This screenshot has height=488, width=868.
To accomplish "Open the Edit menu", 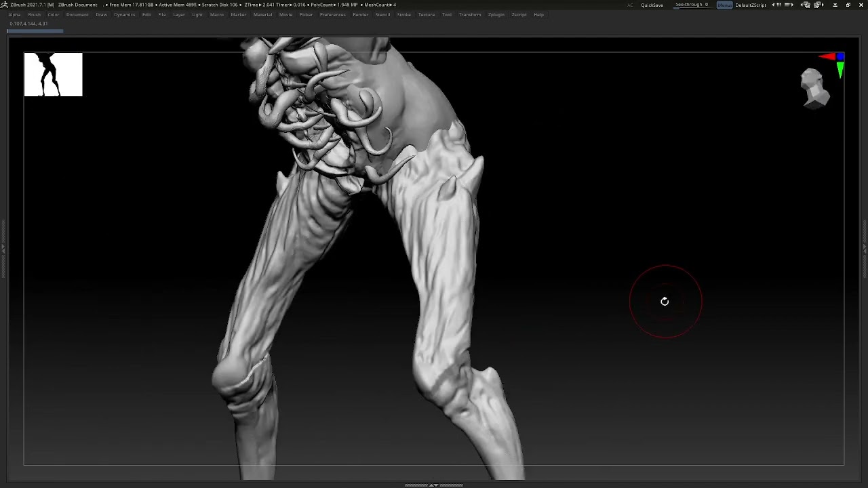I will (x=146, y=14).
